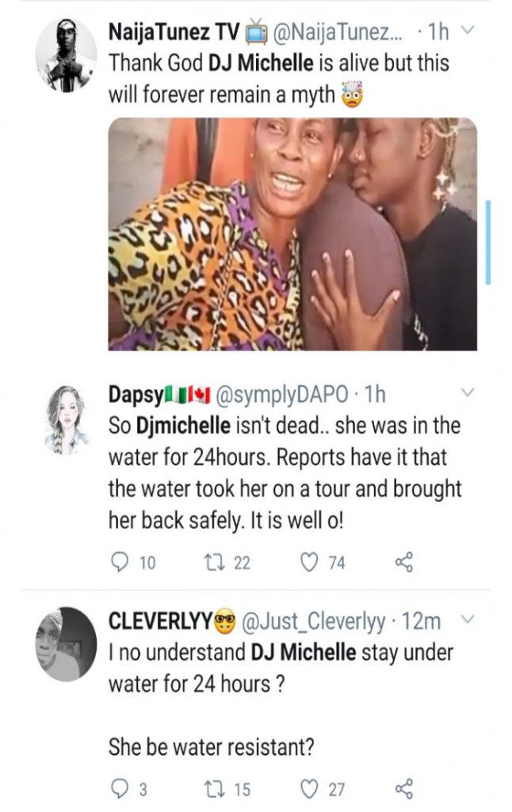This screenshot has width=512, height=812.
Task: Open options chevron on CLEVERLYY's tweet
Action: point(468,619)
